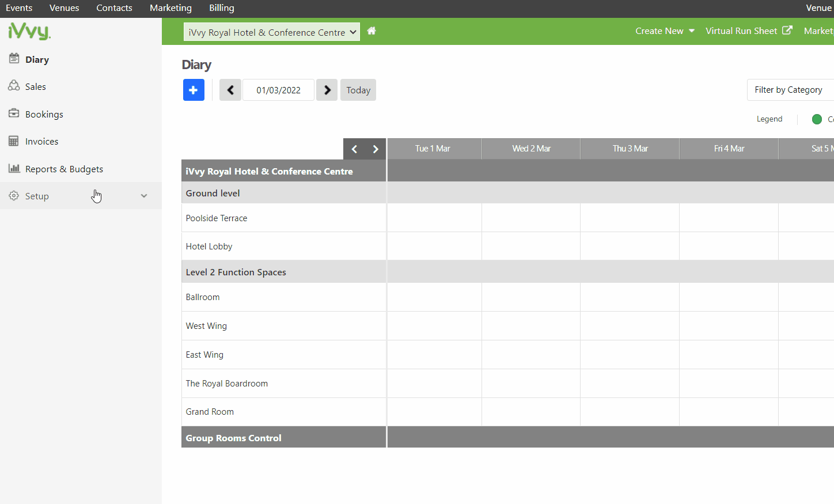
Task: Click the Virtual Run Sheet external link icon
Action: [787, 31]
